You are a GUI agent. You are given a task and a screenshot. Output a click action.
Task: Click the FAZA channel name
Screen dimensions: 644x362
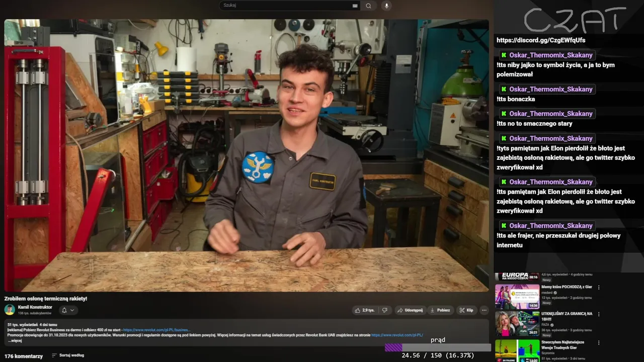pyautogui.click(x=546, y=325)
